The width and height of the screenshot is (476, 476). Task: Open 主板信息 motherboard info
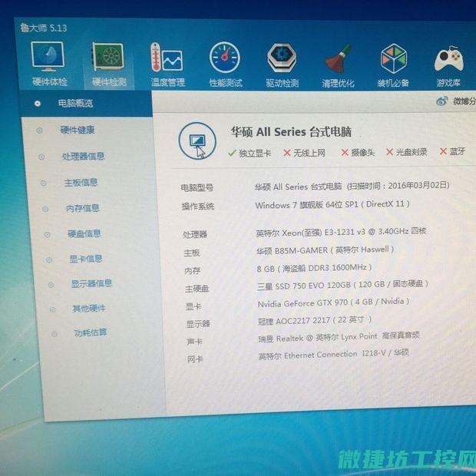point(81,183)
